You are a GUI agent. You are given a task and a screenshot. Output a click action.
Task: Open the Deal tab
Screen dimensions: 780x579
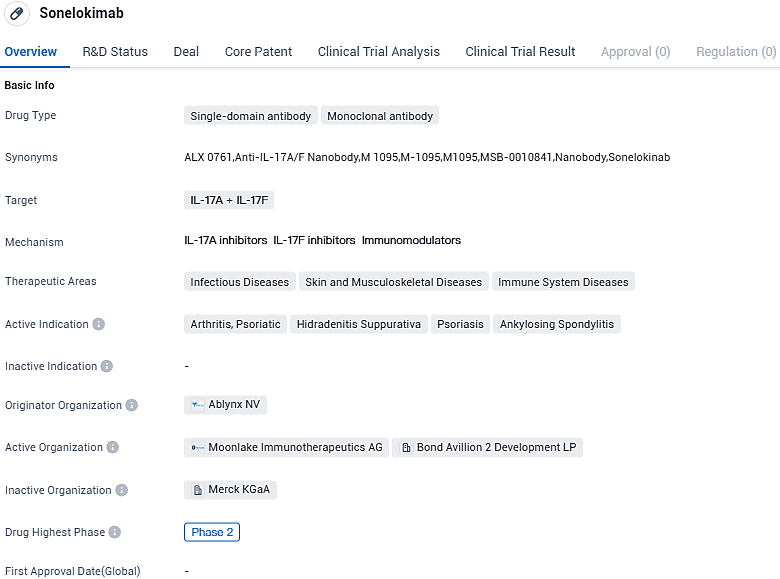186,52
